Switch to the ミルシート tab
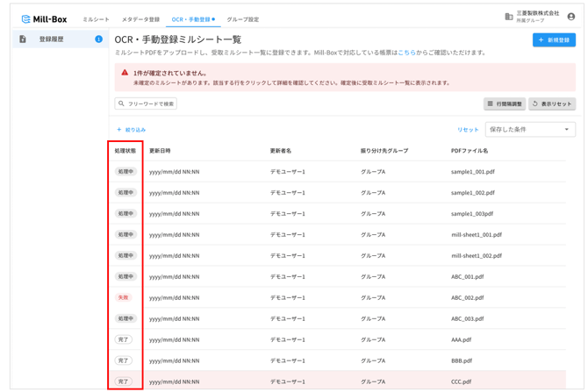 (x=96, y=19)
